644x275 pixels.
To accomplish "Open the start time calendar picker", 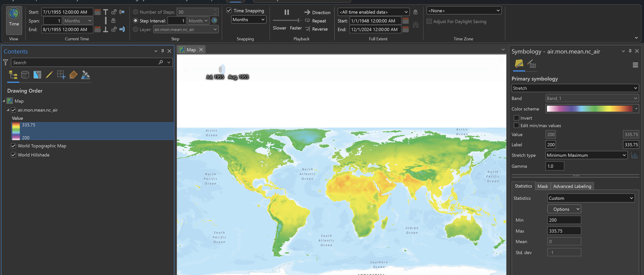I will pyautogui.click(x=98, y=12).
